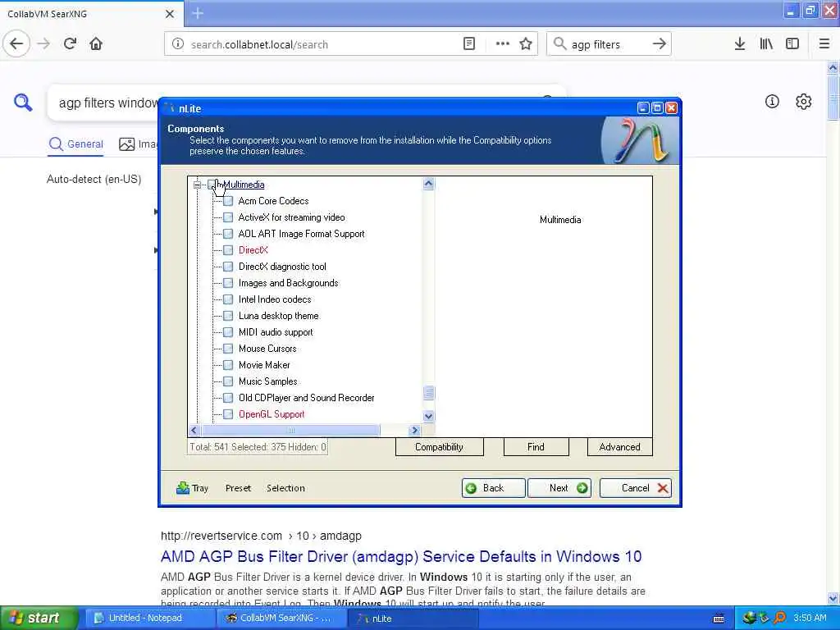This screenshot has width=840, height=630.
Task: Open AMD AGP Bus Filter Driver result link
Action: [x=400, y=557]
